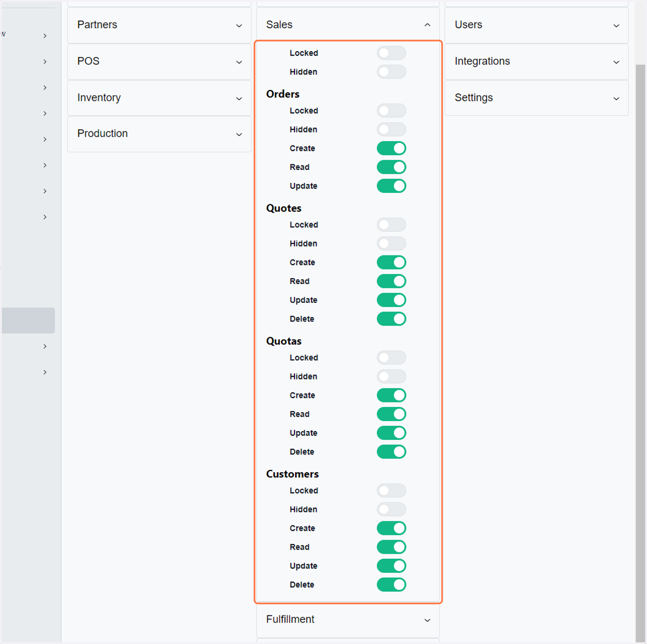Click the Quotas section heading

tap(284, 342)
